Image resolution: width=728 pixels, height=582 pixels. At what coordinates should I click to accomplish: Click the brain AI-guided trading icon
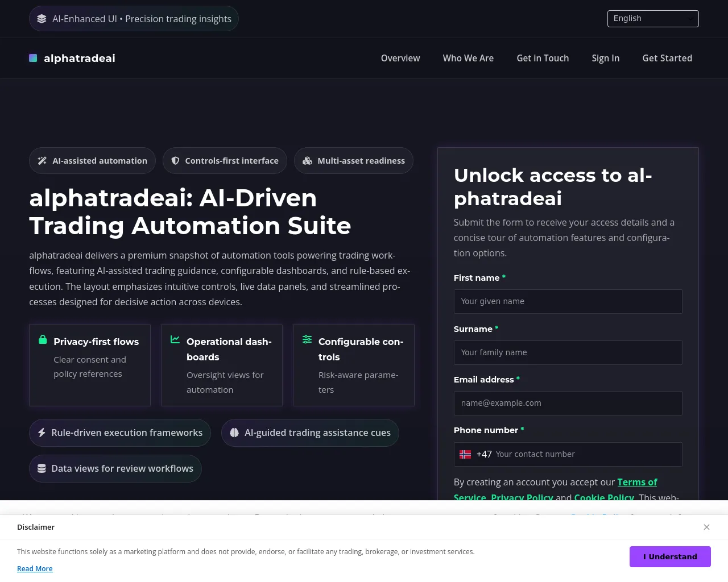(x=234, y=433)
